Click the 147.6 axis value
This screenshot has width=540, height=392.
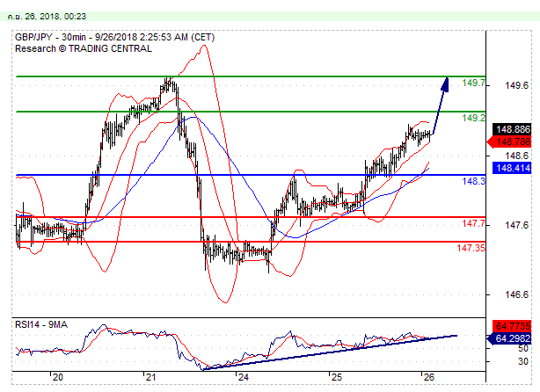[516, 225]
